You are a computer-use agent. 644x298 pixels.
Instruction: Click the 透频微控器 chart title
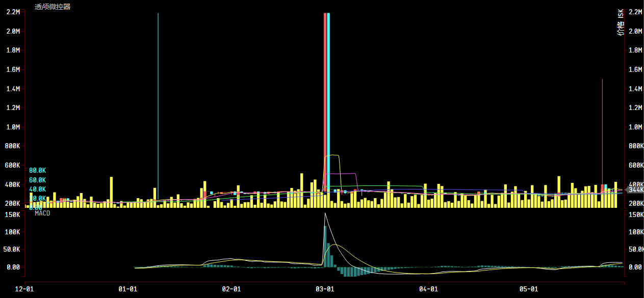click(53, 7)
